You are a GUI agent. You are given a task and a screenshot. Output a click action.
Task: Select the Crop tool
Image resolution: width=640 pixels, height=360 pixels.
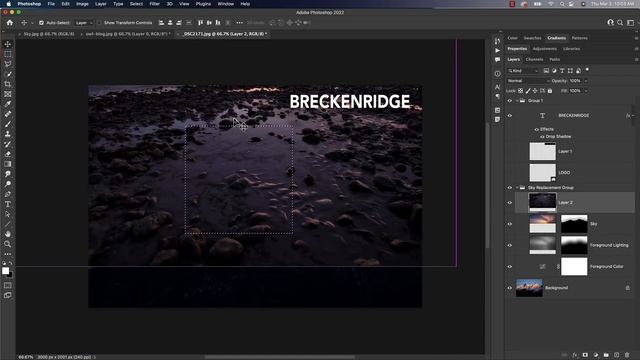pyautogui.click(x=8, y=84)
